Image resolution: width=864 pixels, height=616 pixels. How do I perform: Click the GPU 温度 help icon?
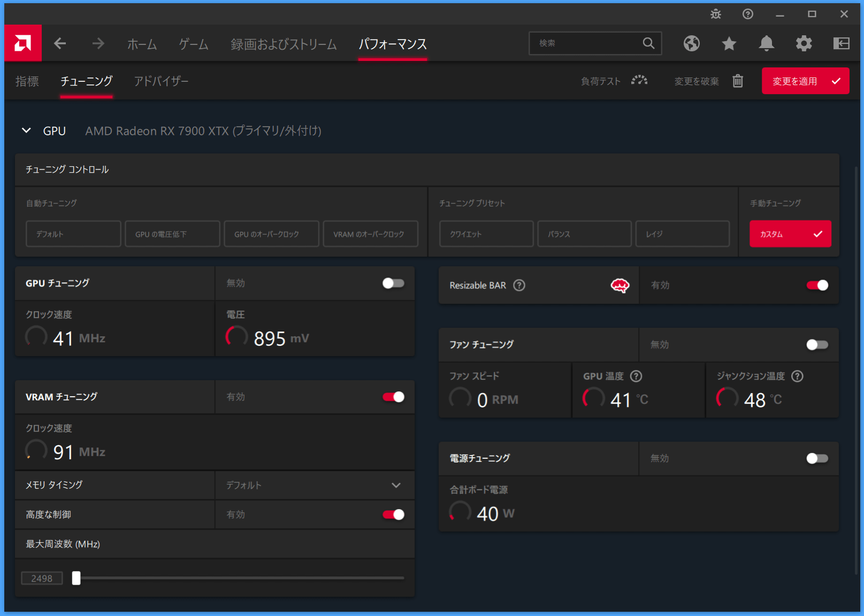pyautogui.click(x=636, y=376)
